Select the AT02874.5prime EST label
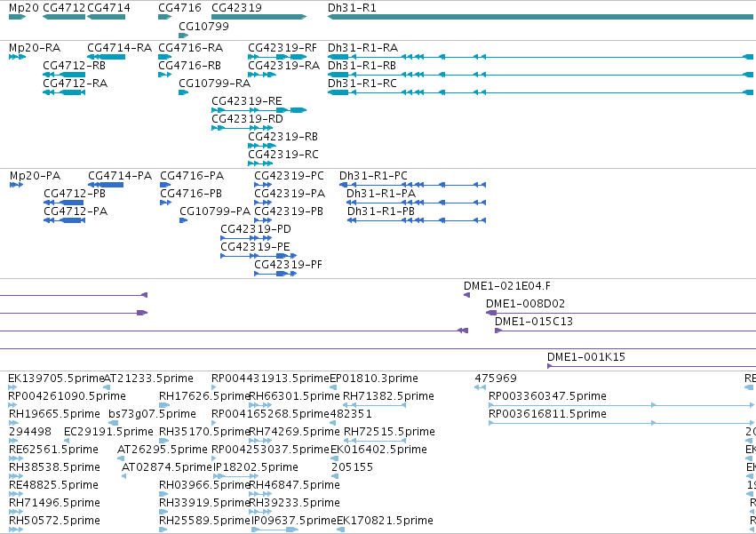Viewport: 756px width, 534px height. [x=167, y=467]
